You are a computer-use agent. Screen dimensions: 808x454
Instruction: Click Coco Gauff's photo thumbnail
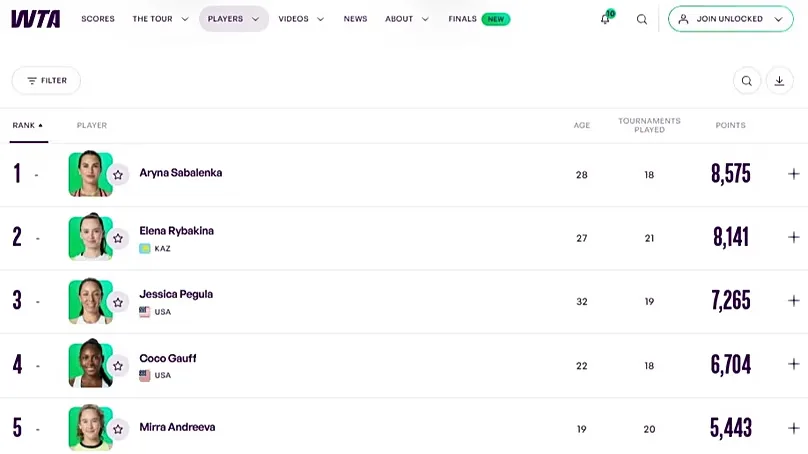point(91,364)
